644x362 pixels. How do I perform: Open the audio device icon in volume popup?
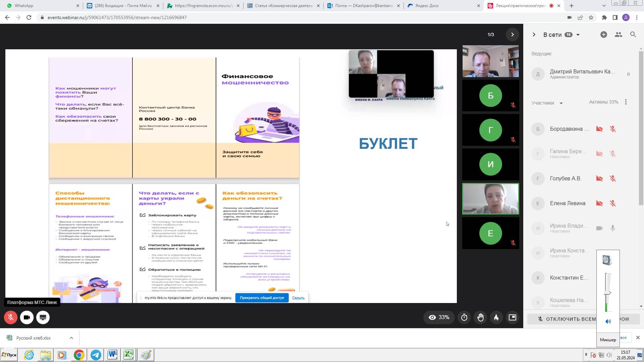click(607, 260)
